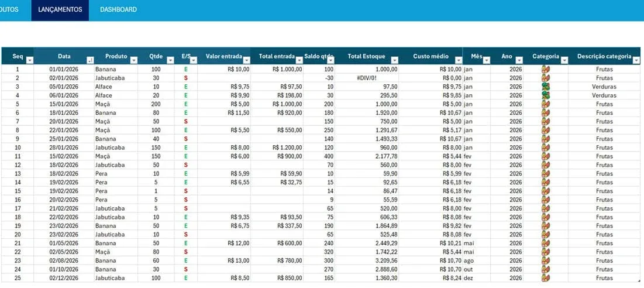Click the Custo médio column header
644x288 pixels.
pyautogui.click(x=431, y=56)
